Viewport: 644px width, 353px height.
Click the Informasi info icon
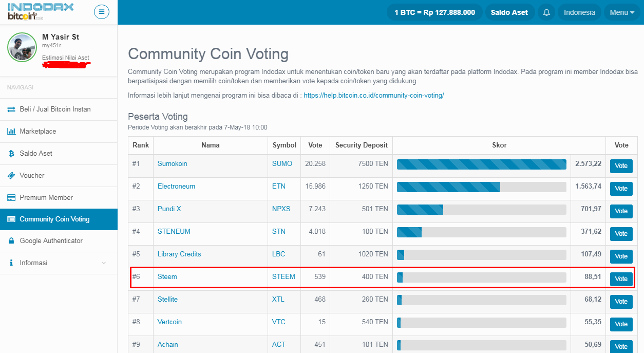pos(11,263)
